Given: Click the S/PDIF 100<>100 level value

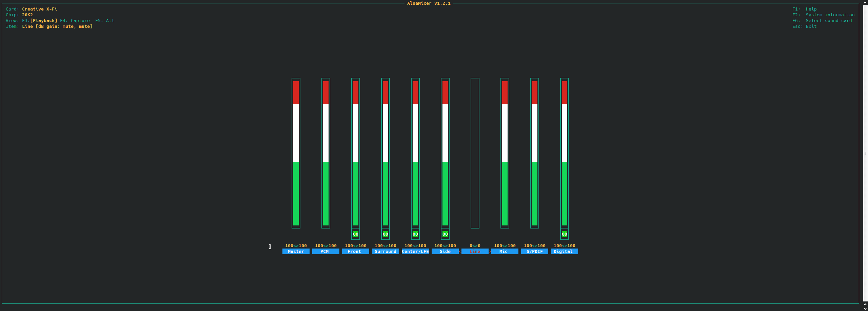Looking at the screenshot, I should [534, 246].
